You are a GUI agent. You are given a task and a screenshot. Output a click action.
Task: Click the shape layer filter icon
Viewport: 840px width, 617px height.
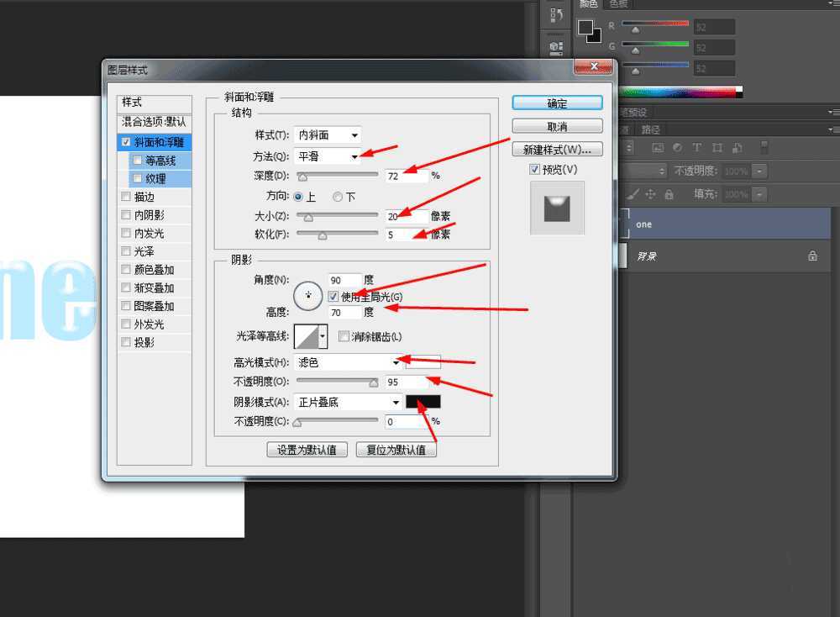click(x=718, y=147)
